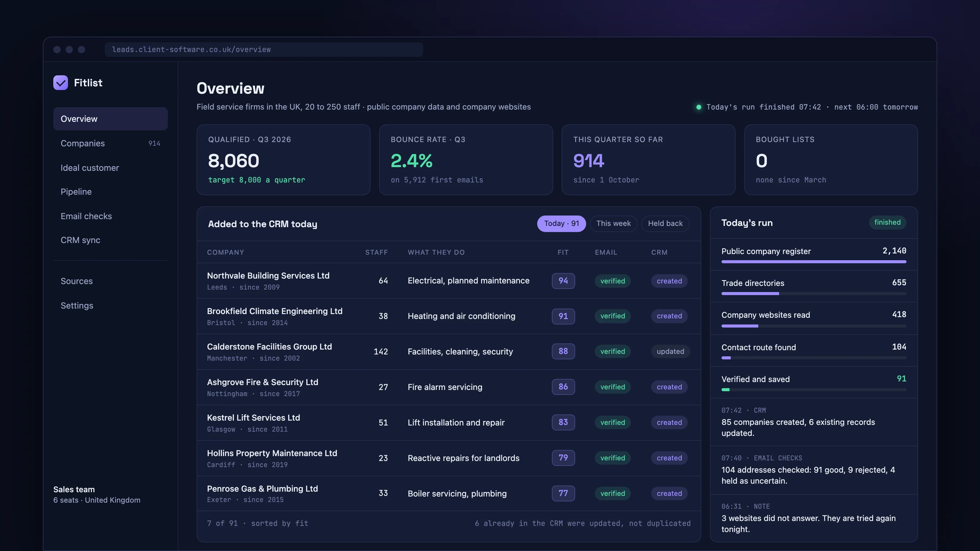Switch to the This week tab
Screen dimensions: 980x551
coord(613,223)
